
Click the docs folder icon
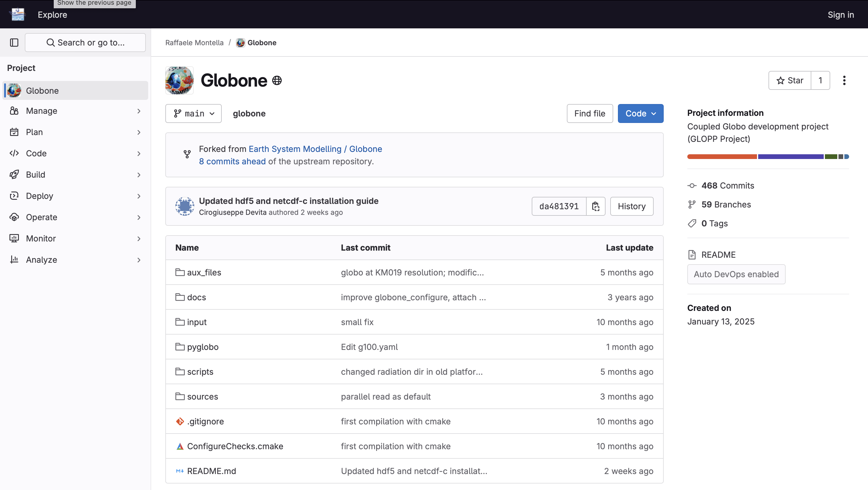tap(180, 297)
